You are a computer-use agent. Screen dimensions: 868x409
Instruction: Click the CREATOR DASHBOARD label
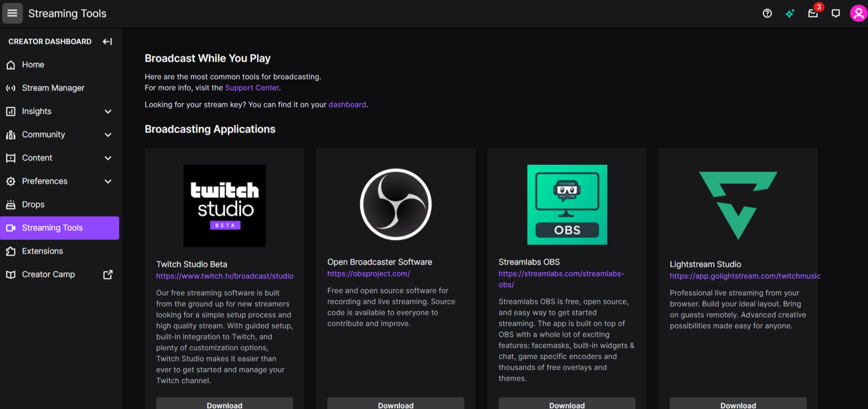tap(50, 42)
